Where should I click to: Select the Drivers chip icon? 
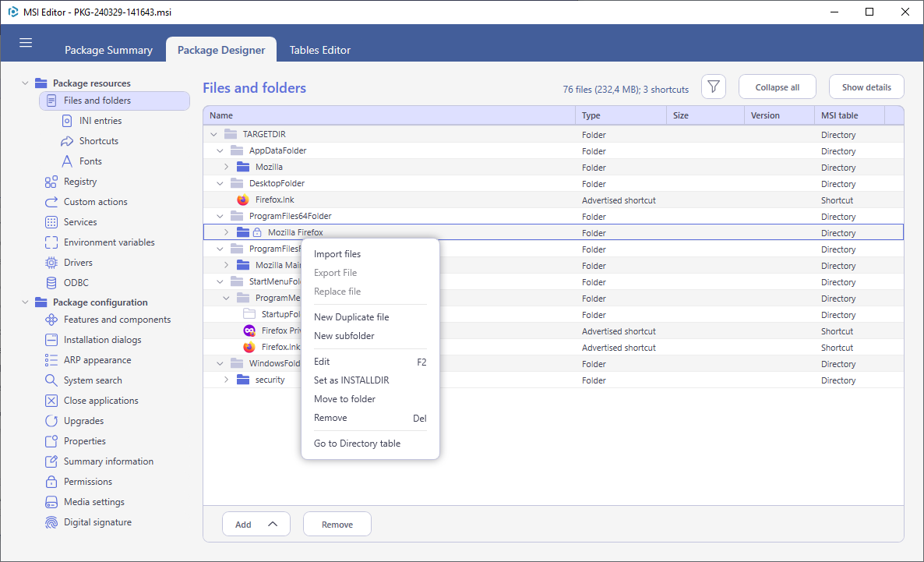pos(51,263)
